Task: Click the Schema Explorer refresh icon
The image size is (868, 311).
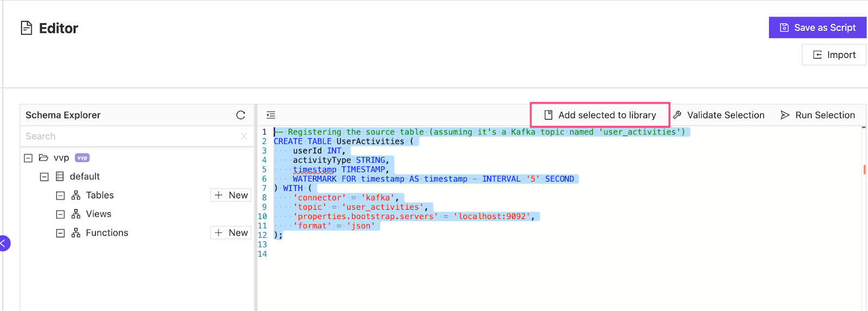Action: pos(241,115)
